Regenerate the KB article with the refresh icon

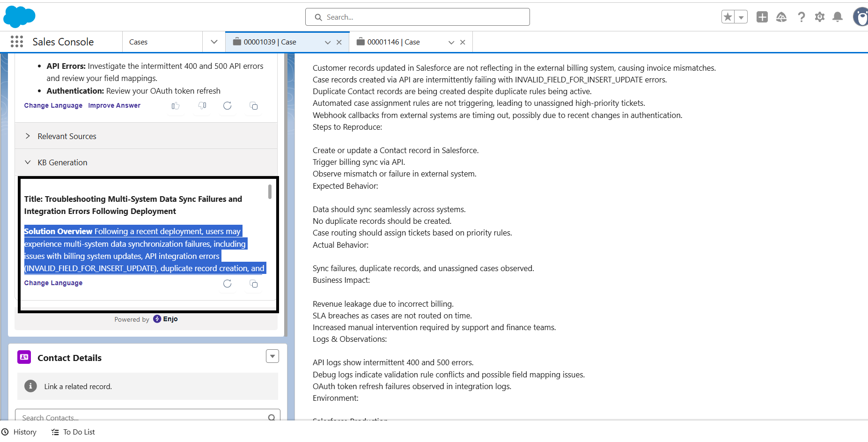[x=228, y=283]
